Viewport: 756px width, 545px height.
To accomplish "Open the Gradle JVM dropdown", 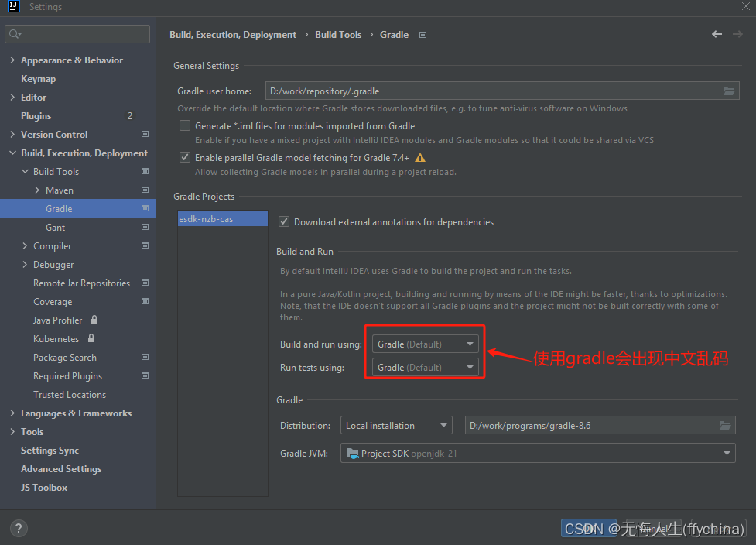I will click(x=538, y=454).
